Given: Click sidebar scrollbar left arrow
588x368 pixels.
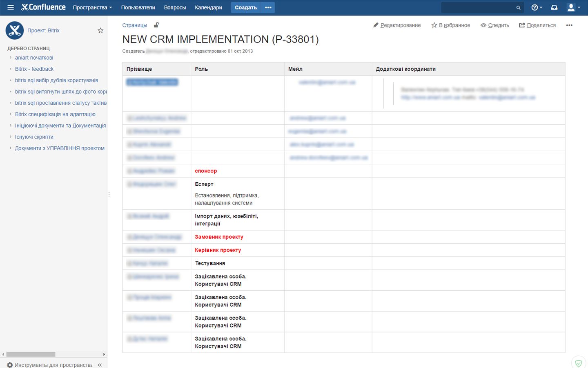Looking at the screenshot, I should click(3, 354).
